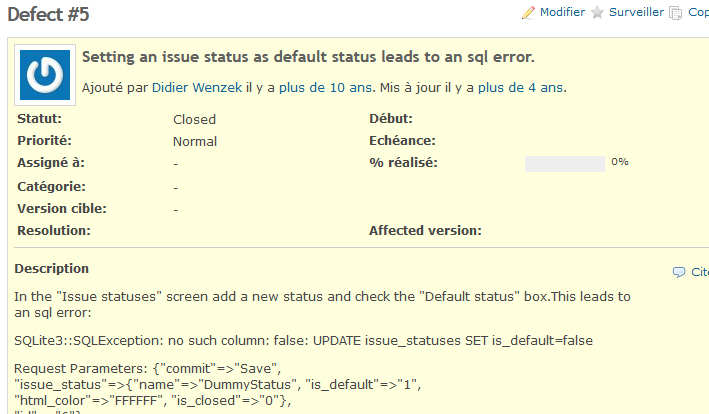Click the Defect #5 page heading
Screen dimensions: 709x414
pyautogui.click(x=52, y=14)
